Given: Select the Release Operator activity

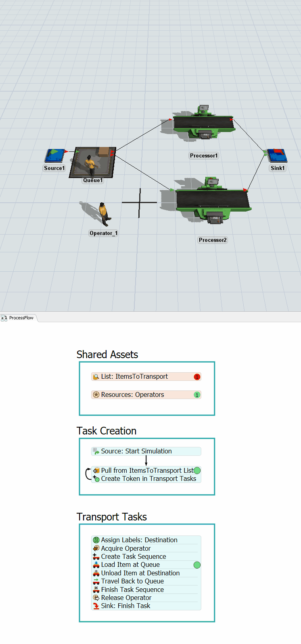Looking at the screenshot, I should [126, 598].
